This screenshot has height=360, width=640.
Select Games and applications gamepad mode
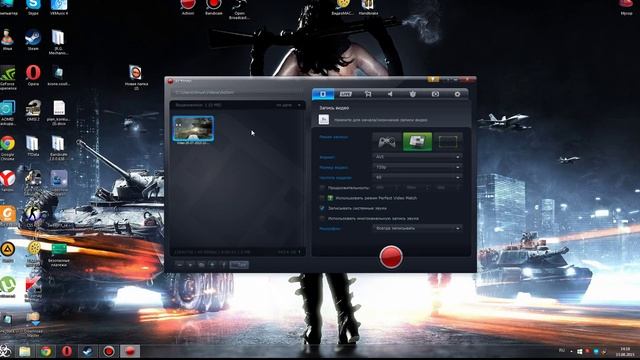coord(387,142)
